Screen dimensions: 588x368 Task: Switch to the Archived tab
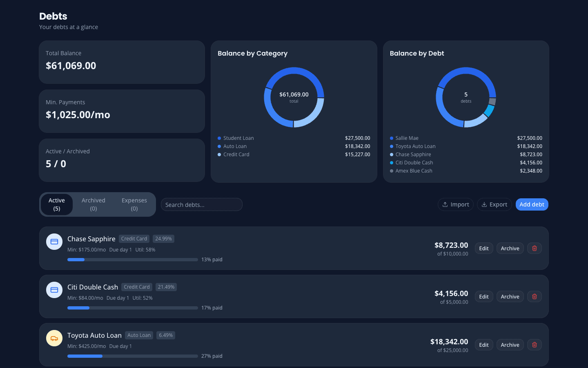94,204
